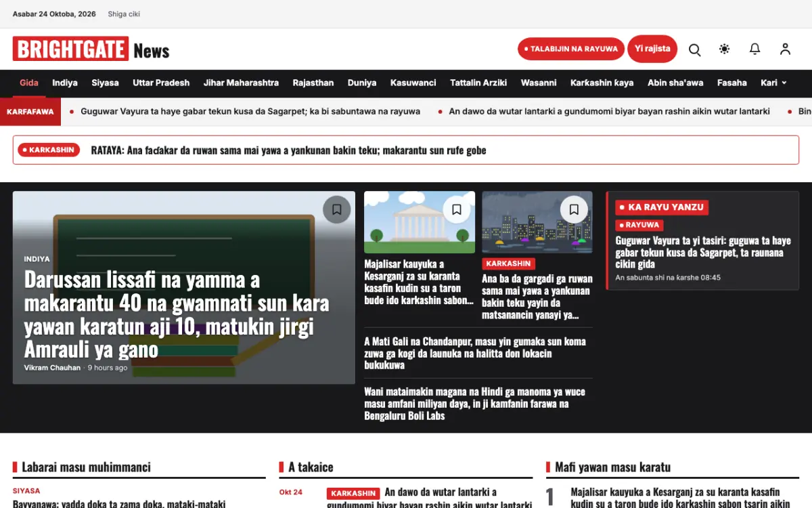Open Jihar Maharashtra section

pos(241,83)
